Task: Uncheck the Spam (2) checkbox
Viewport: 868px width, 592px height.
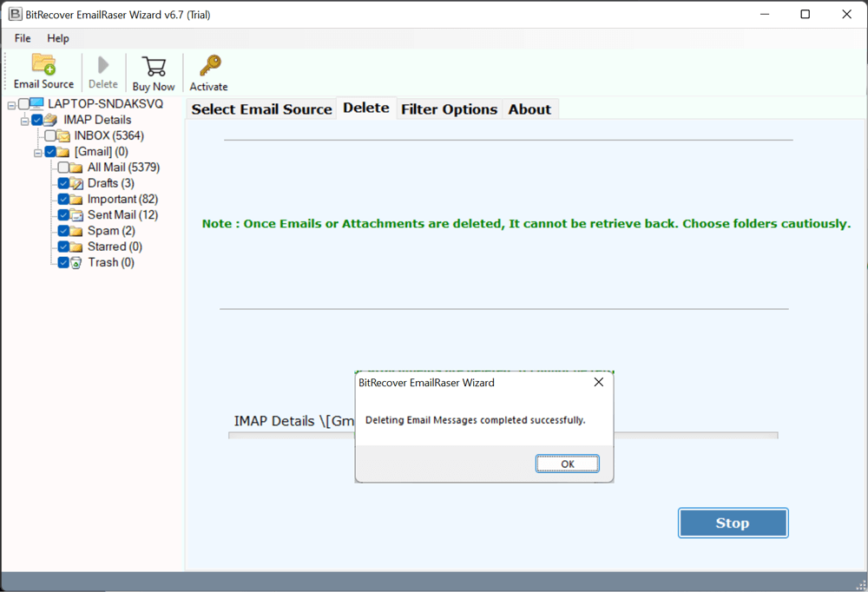Action: [x=64, y=231]
